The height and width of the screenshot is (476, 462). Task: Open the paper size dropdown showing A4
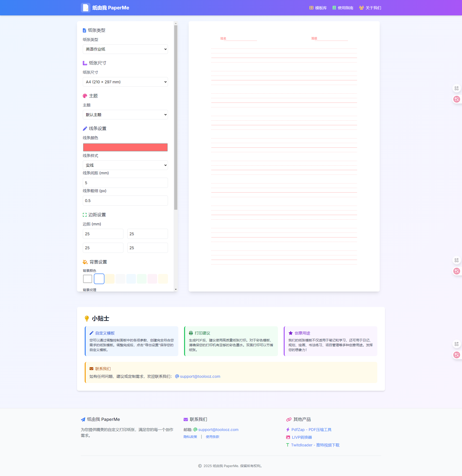[x=125, y=82]
